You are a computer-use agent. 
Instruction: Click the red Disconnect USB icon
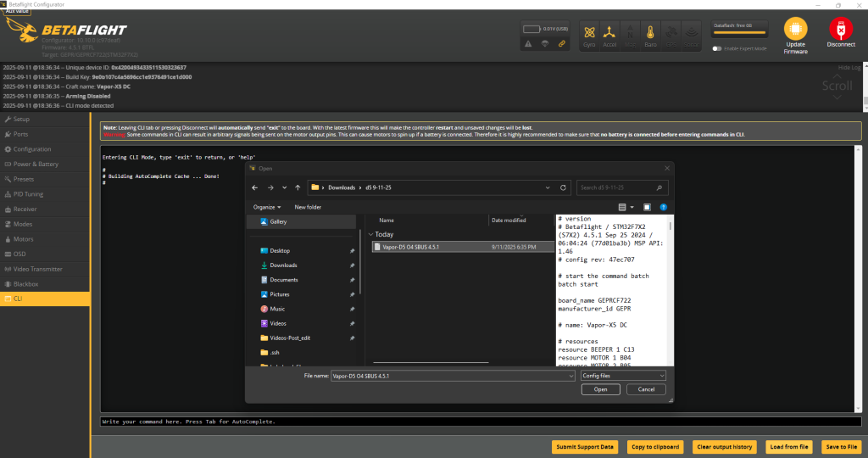click(x=841, y=29)
